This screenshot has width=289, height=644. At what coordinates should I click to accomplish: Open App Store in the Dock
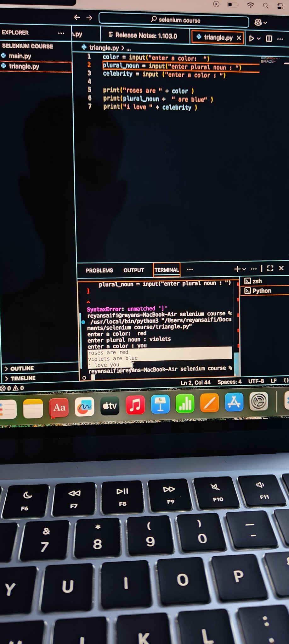[x=234, y=402]
